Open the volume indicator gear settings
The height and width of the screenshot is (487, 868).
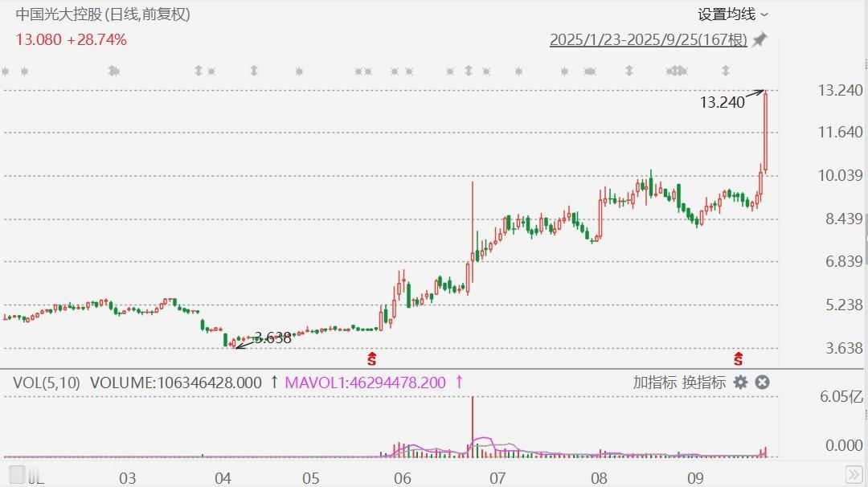(740, 383)
